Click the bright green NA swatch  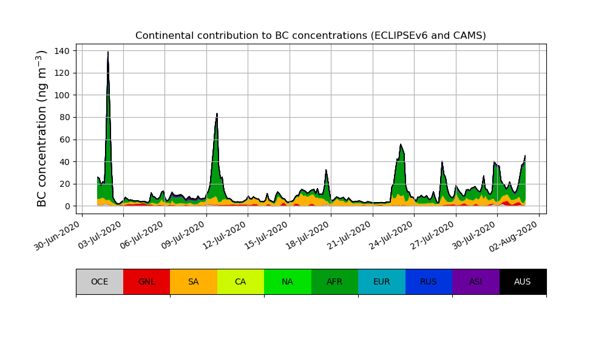tap(287, 281)
